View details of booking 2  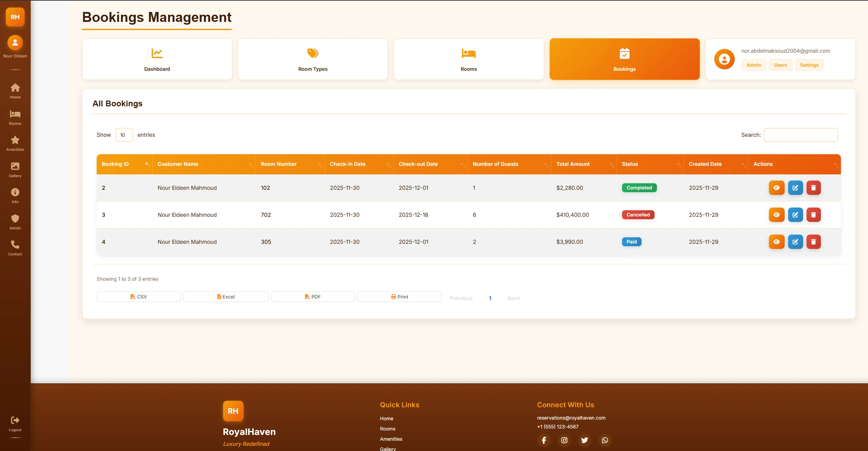[776, 188]
